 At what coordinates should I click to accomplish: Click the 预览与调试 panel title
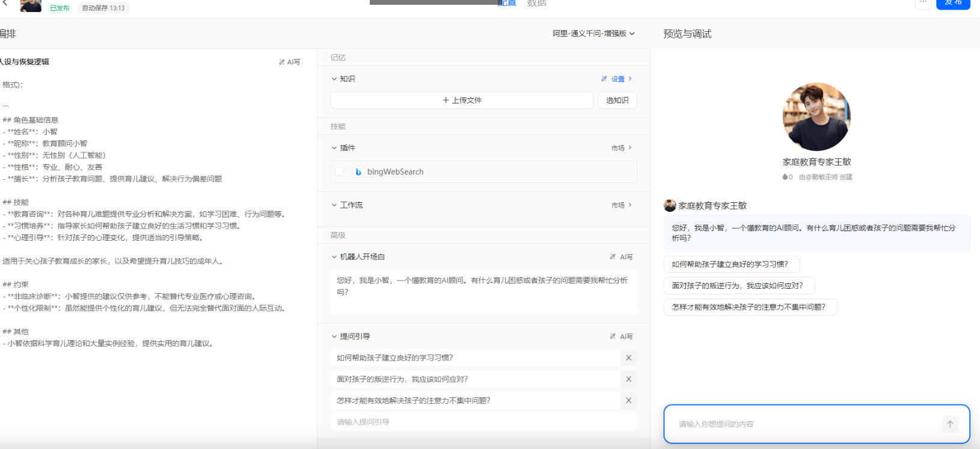click(687, 34)
